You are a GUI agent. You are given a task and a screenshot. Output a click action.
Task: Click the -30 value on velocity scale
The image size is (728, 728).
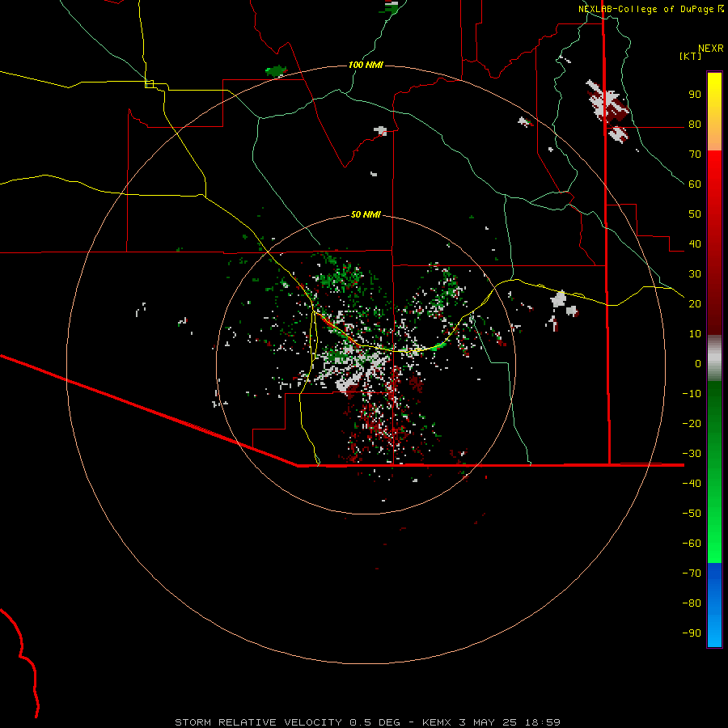692,454
